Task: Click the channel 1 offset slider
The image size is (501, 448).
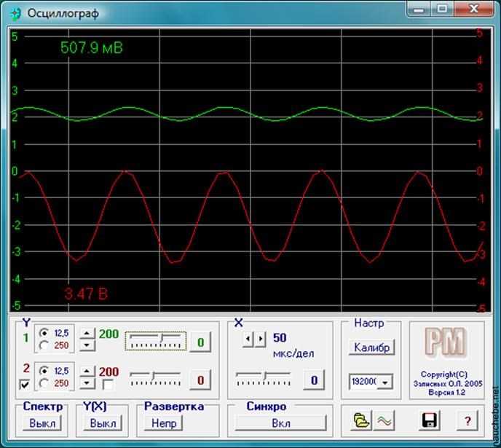Action: (156, 341)
